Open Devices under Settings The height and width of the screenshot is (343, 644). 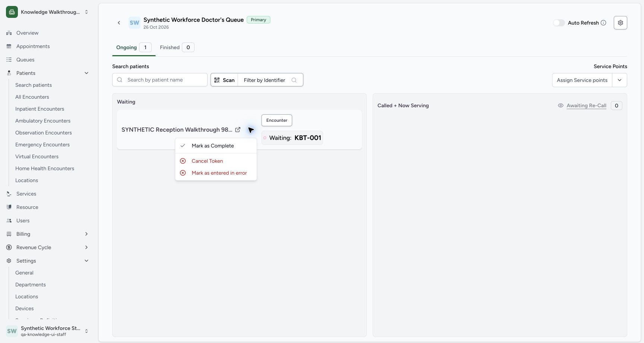[25, 308]
